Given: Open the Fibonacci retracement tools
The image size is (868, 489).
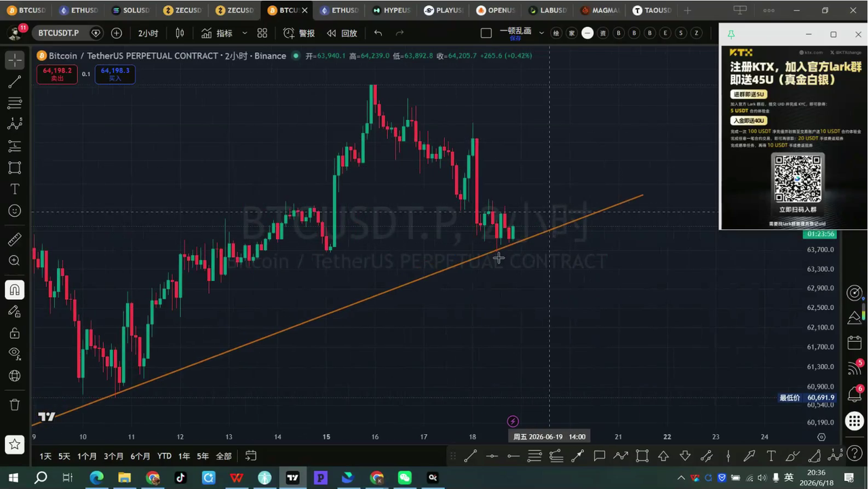Looking at the screenshot, I should tap(14, 103).
